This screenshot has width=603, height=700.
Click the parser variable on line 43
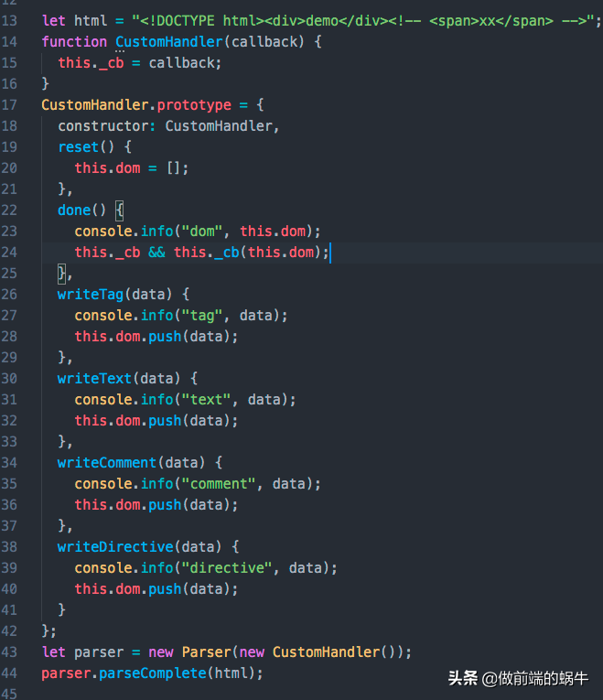(x=99, y=652)
